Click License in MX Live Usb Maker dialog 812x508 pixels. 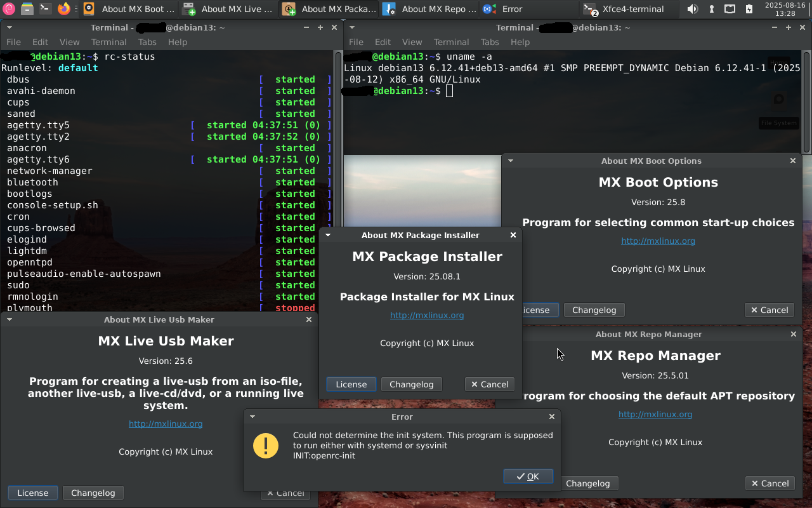(32, 493)
